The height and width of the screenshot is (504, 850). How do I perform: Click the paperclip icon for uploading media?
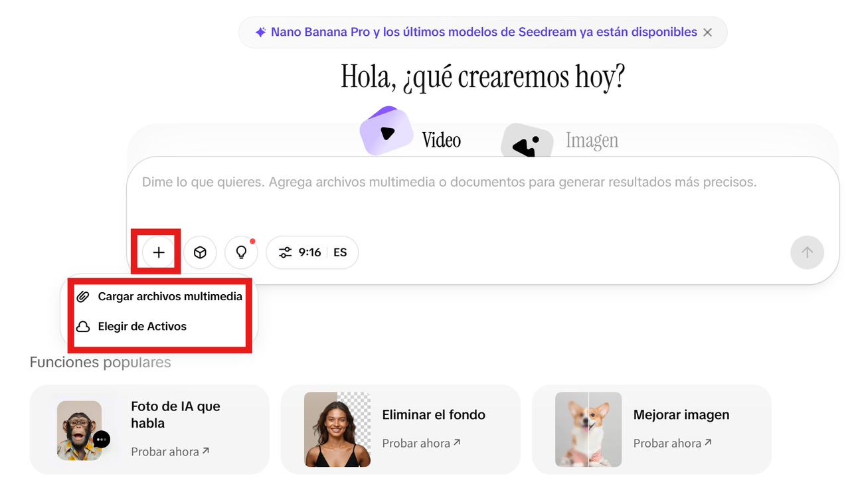click(x=82, y=296)
